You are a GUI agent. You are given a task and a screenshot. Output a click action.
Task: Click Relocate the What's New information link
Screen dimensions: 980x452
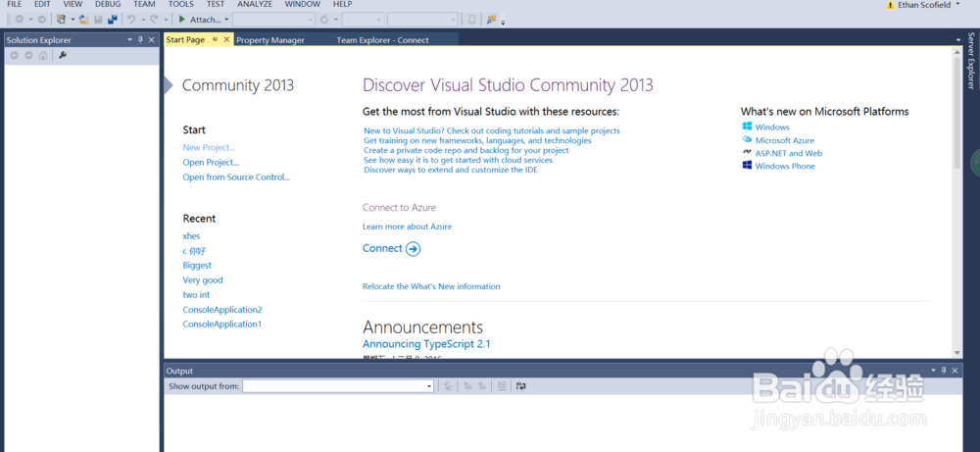[431, 286]
